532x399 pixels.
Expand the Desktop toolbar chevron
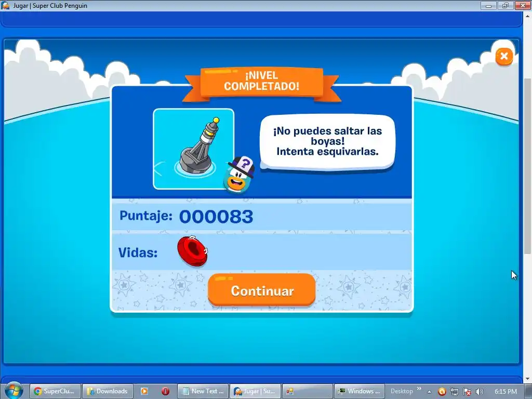click(x=419, y=389)
